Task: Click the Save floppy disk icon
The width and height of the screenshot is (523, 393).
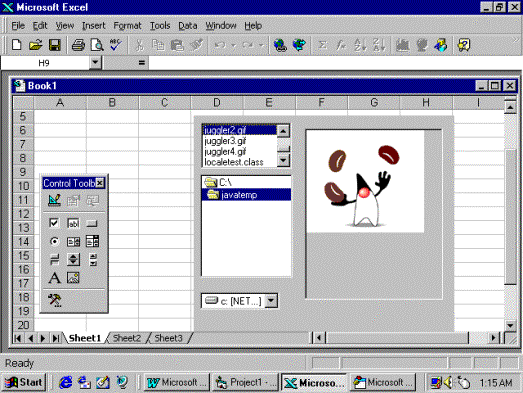Action: click(x=55, y=45)
